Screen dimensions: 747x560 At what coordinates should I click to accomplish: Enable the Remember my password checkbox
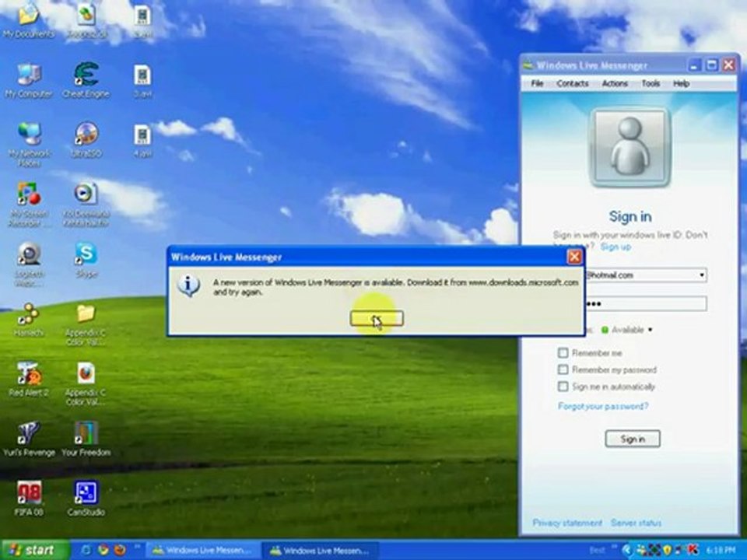[x=563, y=369]
